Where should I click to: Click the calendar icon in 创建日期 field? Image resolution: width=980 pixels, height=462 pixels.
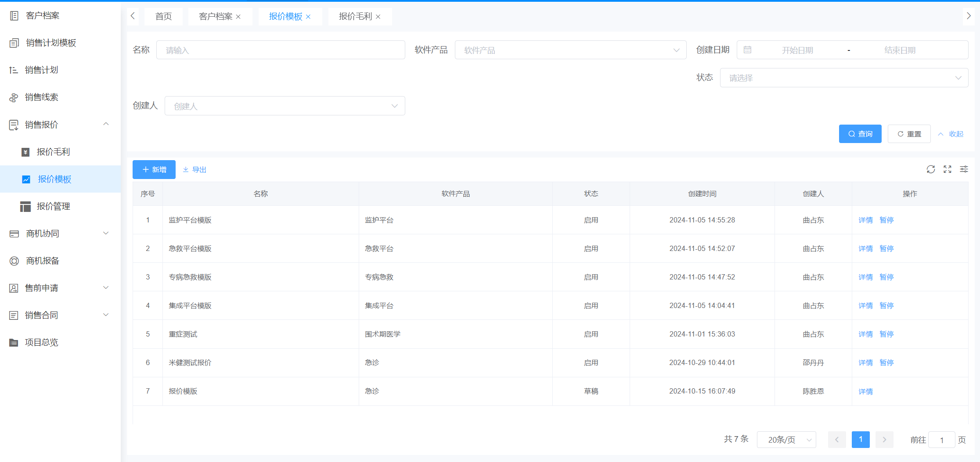pos(747,50)
